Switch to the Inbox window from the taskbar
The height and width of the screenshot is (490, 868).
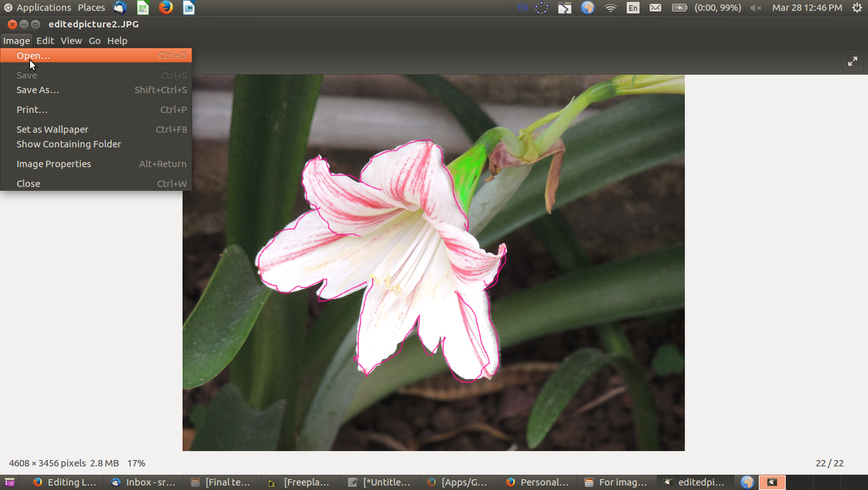pos(144,482)
